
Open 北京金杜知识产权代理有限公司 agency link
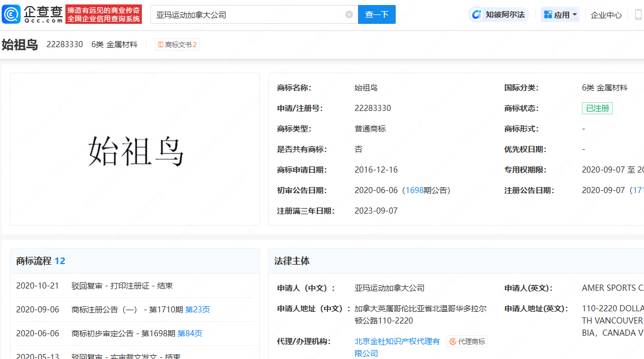coord(397,347)
